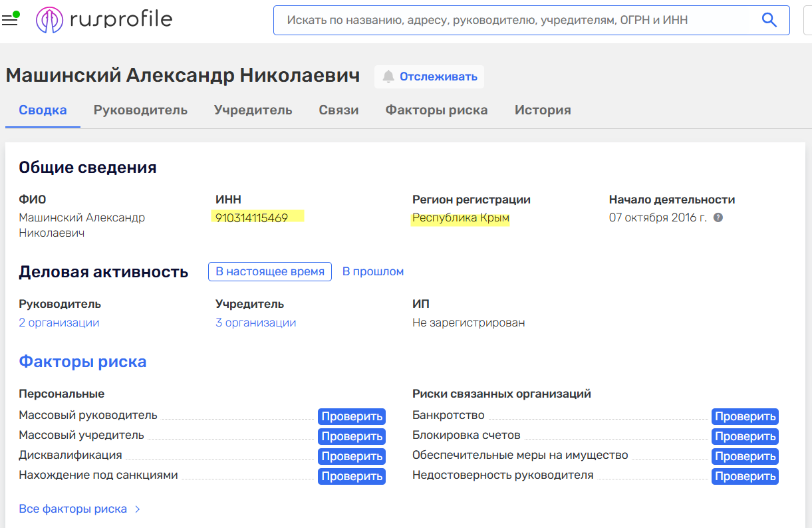The height and width of the screenshot is (528, 812).
Task: Open the hamburger menu icon
Action: coord(9,20)
